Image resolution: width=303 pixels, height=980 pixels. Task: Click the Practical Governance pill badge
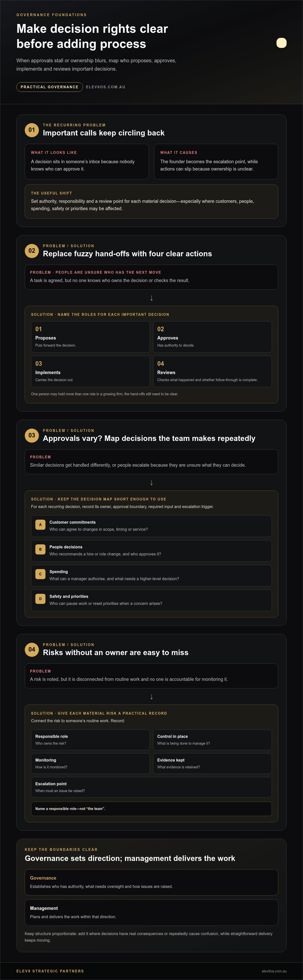(x=49, y=87)
